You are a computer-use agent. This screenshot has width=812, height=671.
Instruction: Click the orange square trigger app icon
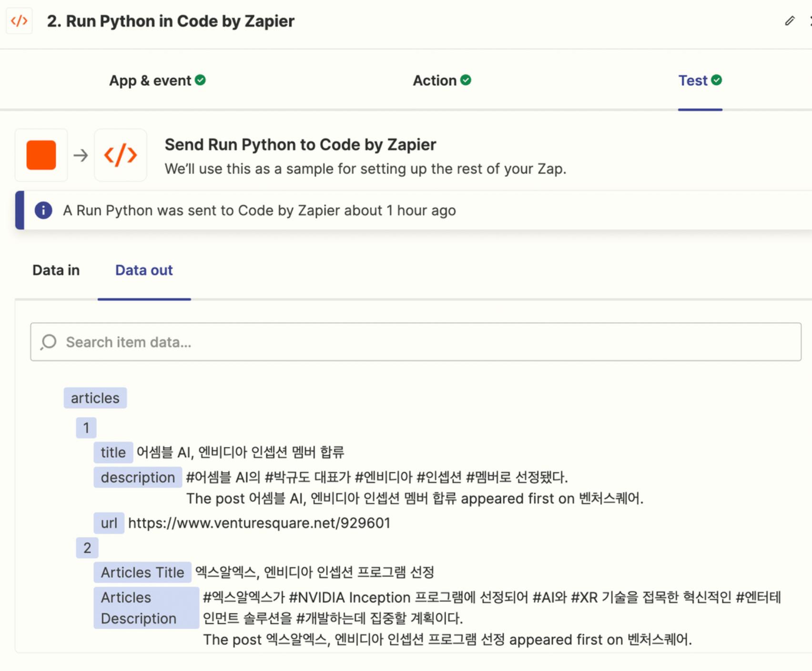(41, 155)
